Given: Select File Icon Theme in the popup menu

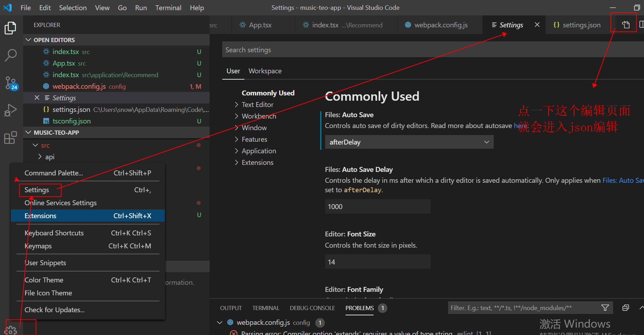Looking at the screenshot, I should 88,293.
